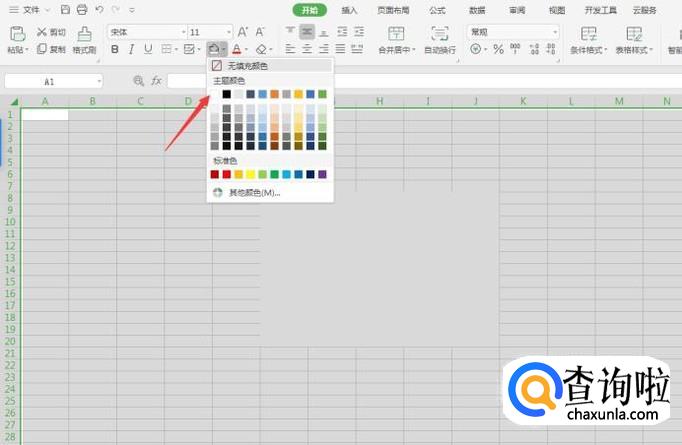Switch to the 插入 (Insert) ribbon tab
682x445 pixels.
click(349, 10)
